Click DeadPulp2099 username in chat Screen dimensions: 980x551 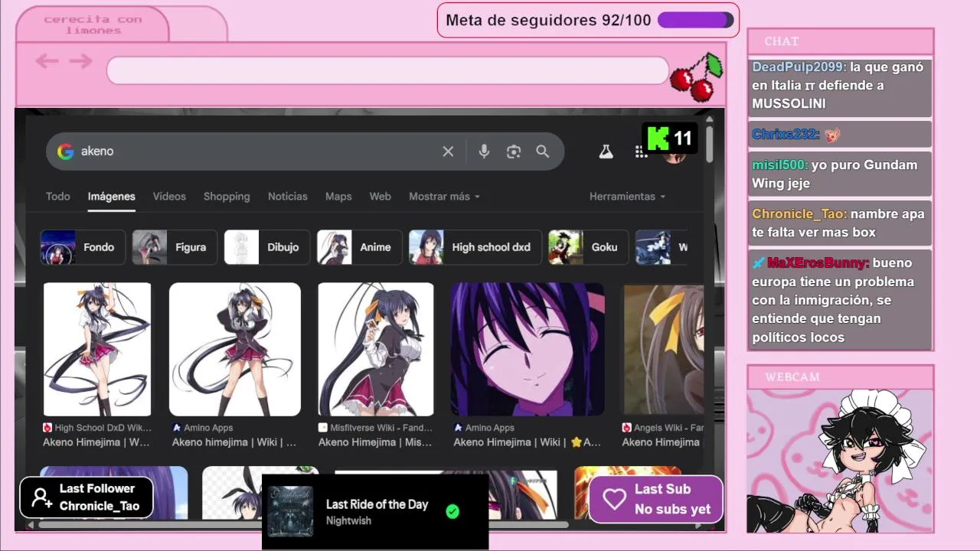(799, 67)
